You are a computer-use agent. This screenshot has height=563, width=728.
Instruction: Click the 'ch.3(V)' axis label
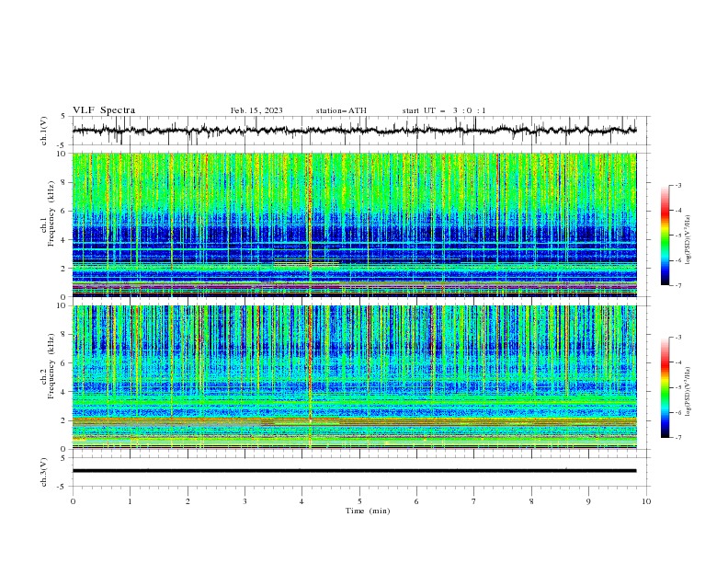point(44,472)
